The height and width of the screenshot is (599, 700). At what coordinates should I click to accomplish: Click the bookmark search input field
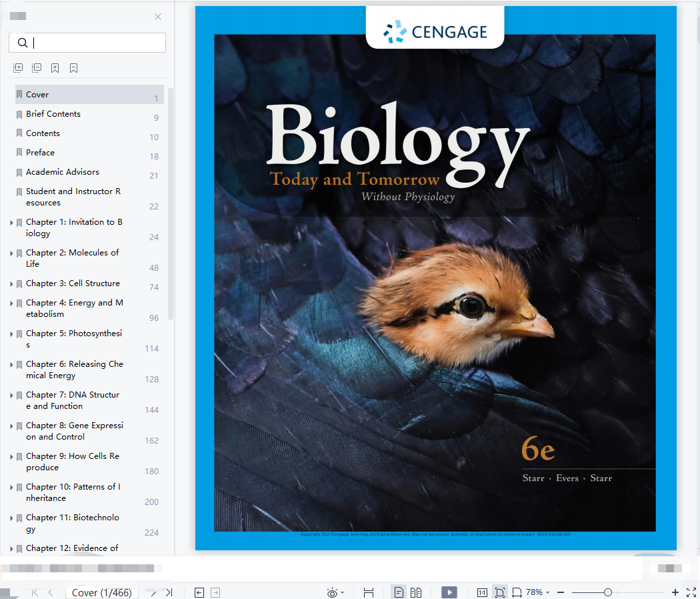(87, 43)
